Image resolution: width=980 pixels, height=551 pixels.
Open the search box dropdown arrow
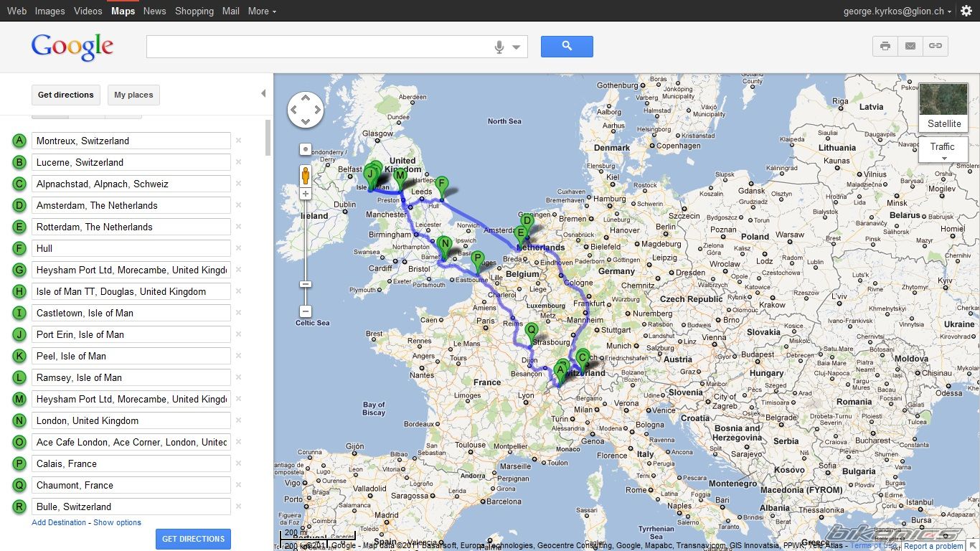(x=516, y=48)
